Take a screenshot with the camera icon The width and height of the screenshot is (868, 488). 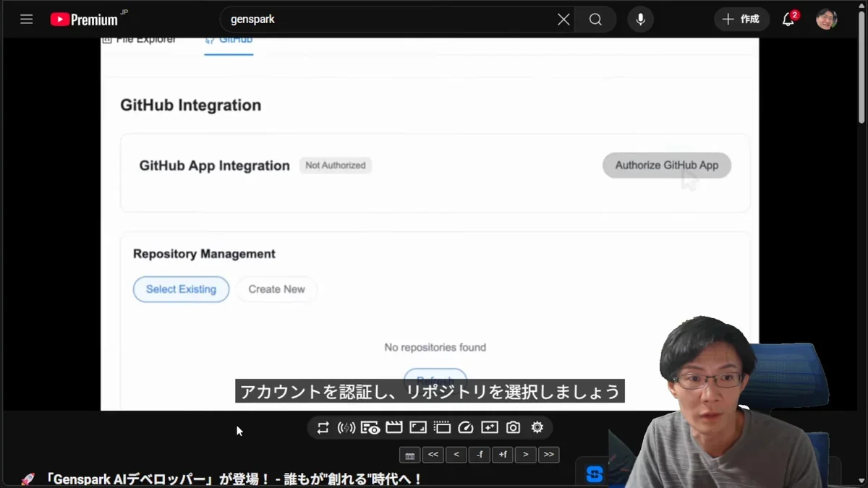point(513,428)
